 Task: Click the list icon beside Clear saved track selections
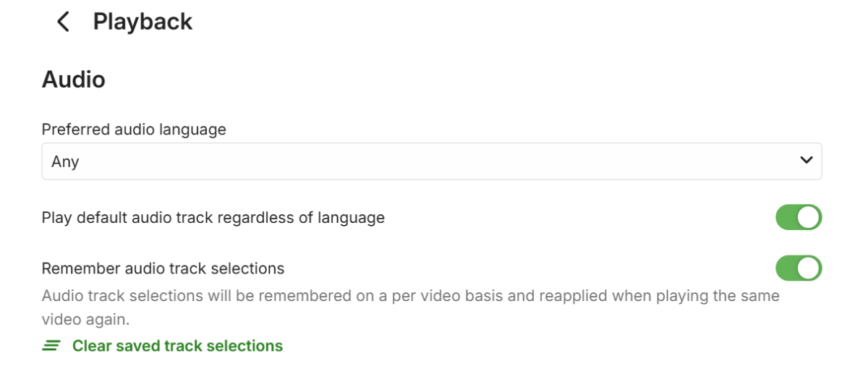pyautogui.click(x=51, y=346)
